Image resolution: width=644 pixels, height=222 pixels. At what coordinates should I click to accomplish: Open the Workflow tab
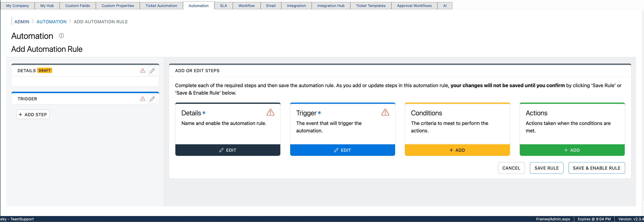click(x=246, y=6)
